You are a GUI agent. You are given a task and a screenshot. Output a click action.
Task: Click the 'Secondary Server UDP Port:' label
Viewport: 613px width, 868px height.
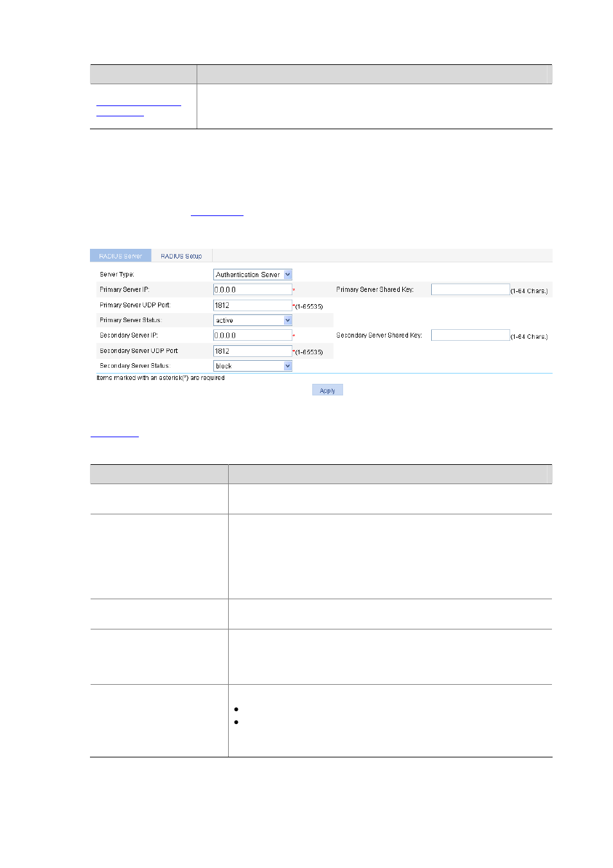[139, 351]
